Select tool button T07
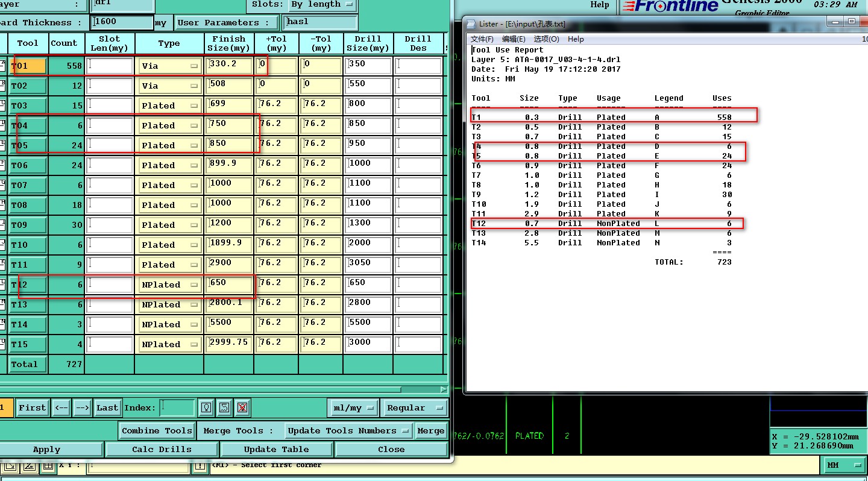This screenshot has width=868, height=481. click(28, 185)
